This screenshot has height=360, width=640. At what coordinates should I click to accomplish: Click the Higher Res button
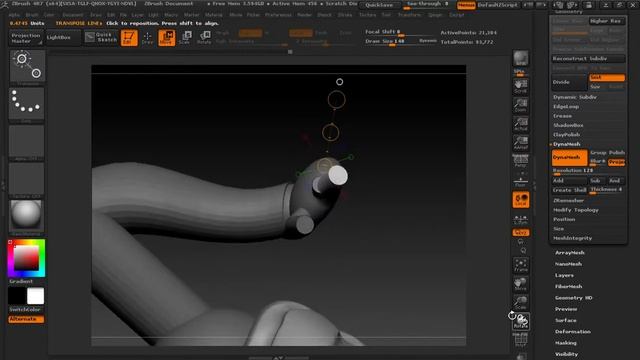tap(607, 21)
